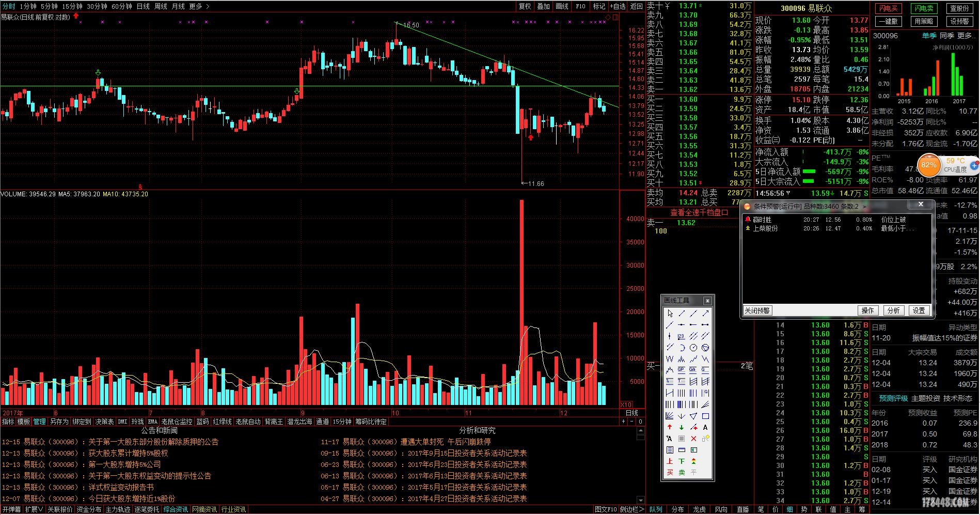
Task: Open 操作 menu in alert window
Action: coord(868,310)
